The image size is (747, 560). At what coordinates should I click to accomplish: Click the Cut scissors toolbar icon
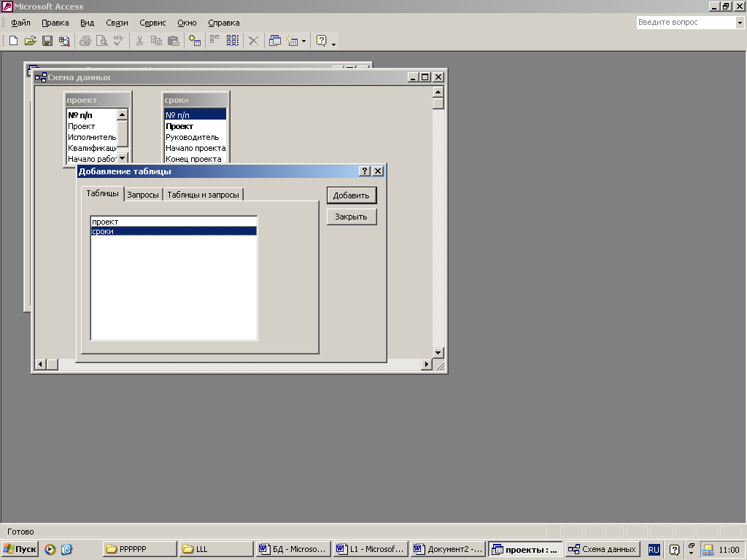[139, 41]
